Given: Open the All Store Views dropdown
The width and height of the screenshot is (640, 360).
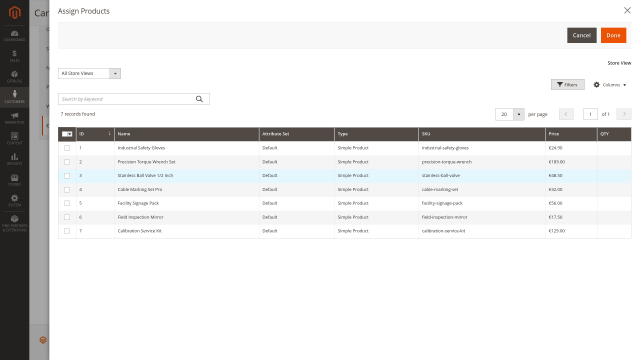Looking at the screenshot, I should [x=89, y=73].
